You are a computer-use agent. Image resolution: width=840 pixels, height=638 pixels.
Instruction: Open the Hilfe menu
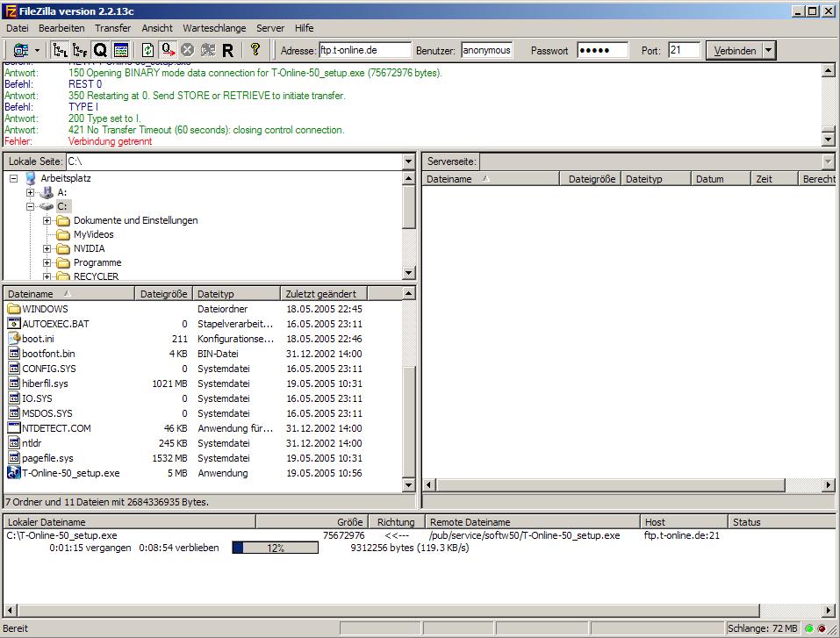pos(304,28)
